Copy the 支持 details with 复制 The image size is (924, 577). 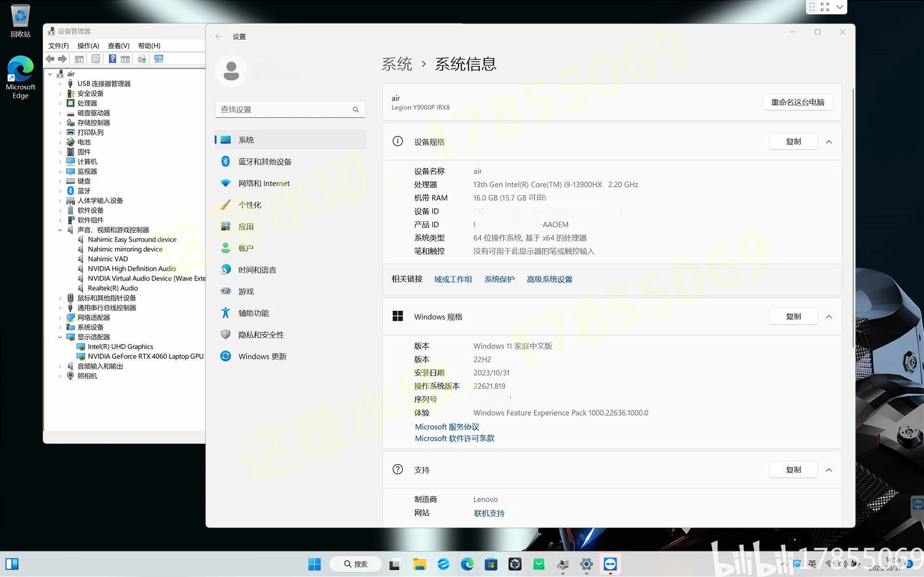point(793,470)
